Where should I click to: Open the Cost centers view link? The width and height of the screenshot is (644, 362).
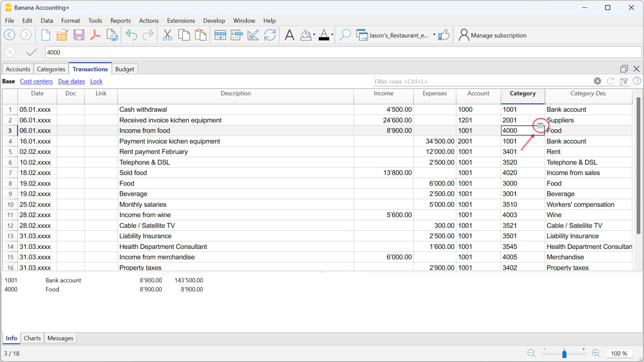coord(36,81)
